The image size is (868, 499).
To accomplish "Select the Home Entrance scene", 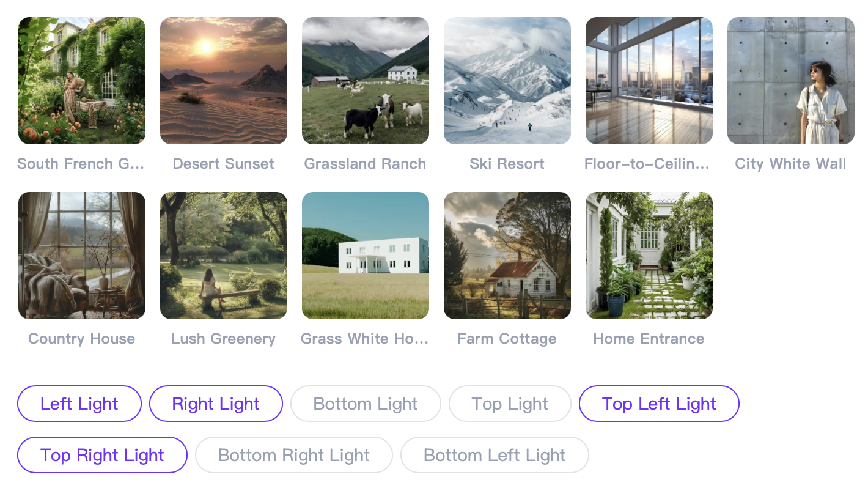I will pyautogui.click(x=649, y=256).
